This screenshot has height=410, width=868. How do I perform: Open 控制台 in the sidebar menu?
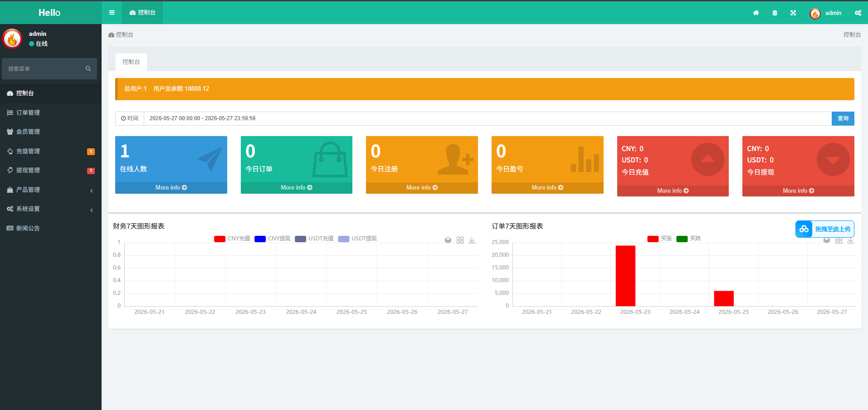click(51, 93)
